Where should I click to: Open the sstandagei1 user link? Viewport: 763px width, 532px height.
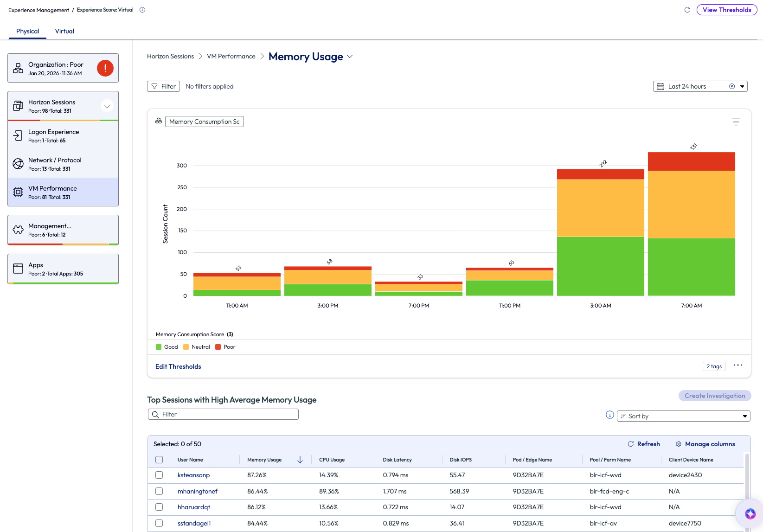(x=194, y=523)
